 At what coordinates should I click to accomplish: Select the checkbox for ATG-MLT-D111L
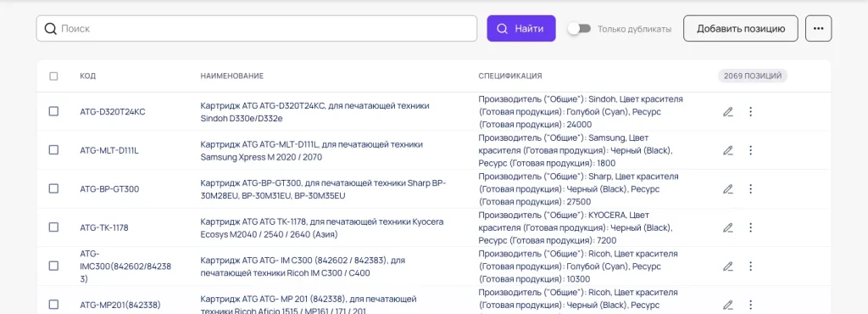(53, 149)
